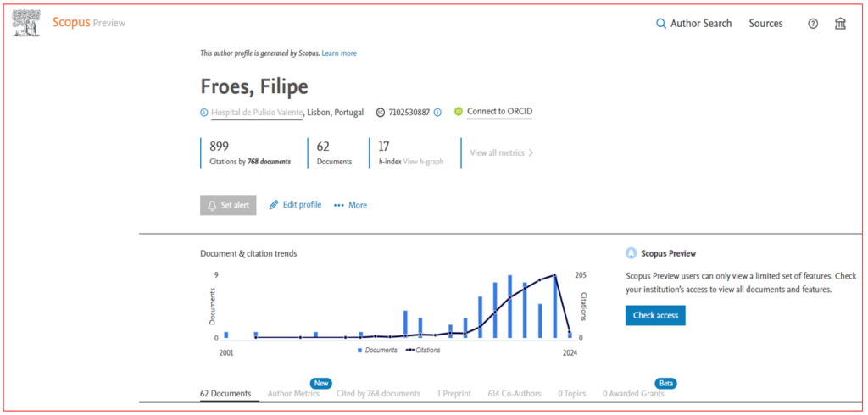Click the institution building icon
Image resolution: width=868 pixels, height=415 pixels.
pyautogui.click(x=840, y=24)
